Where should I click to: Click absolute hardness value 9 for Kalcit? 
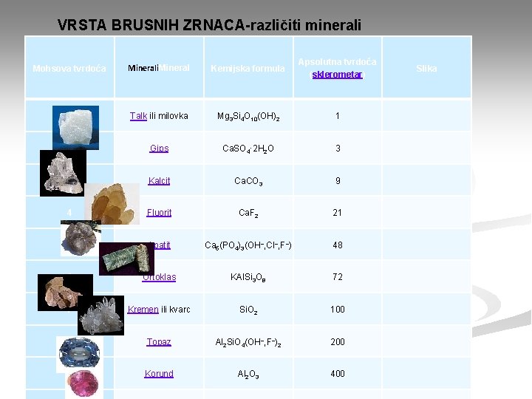tap(338, 181)
